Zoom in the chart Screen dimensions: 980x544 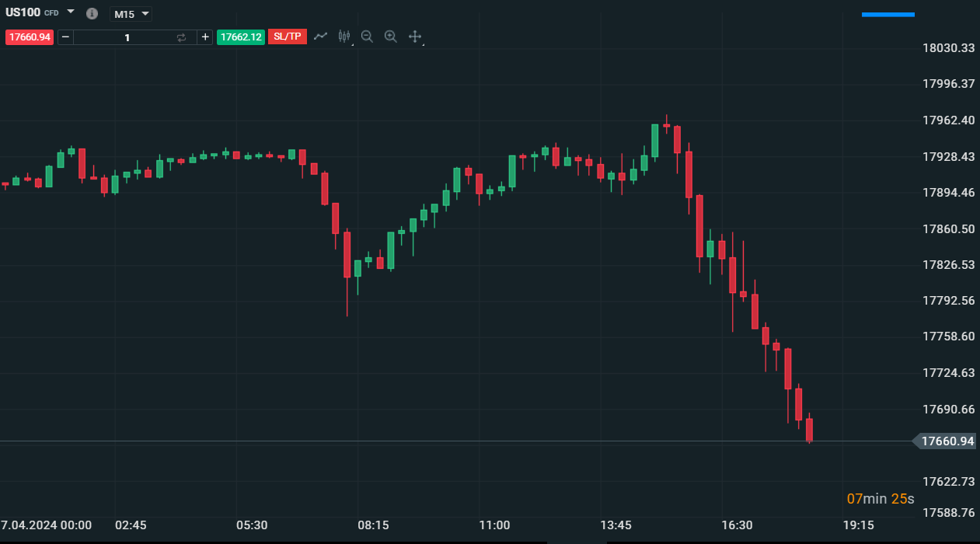coord(391,37)
